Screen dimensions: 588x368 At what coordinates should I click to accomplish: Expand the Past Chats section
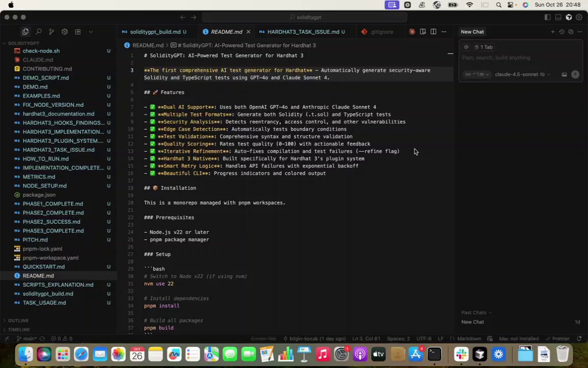click(x=477, y=312)
